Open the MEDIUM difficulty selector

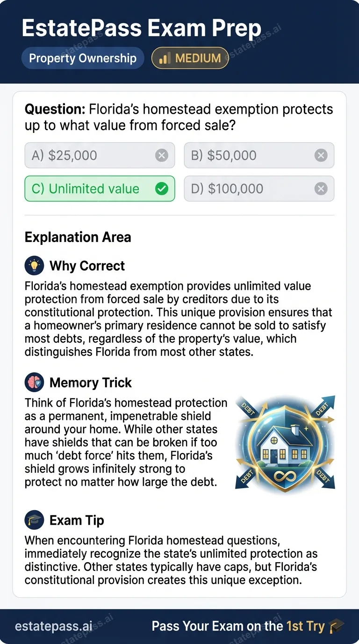[190, 58]
